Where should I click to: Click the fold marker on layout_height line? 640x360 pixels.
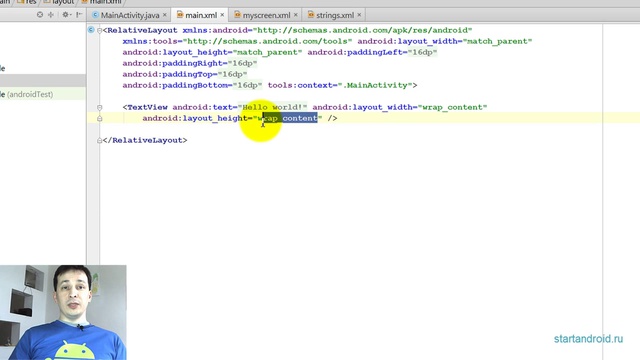pos(100,118)
